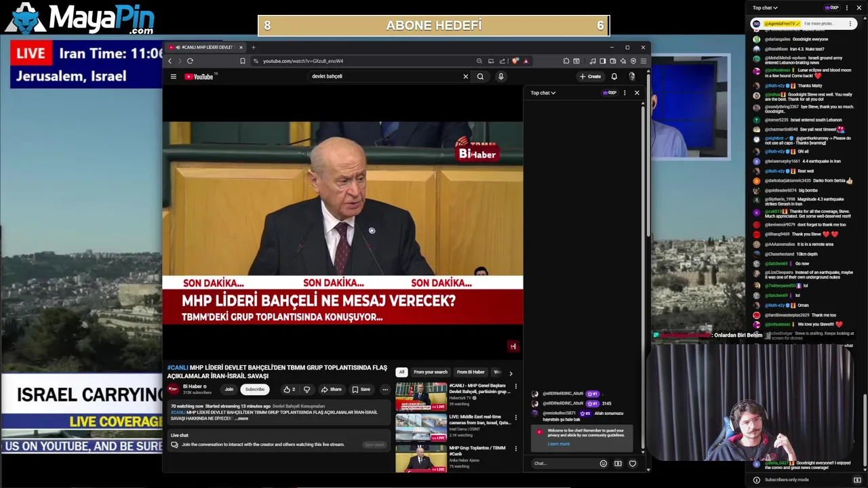Go back in the browser
Viewport: 868px width, 488px height.
(170, 61)
